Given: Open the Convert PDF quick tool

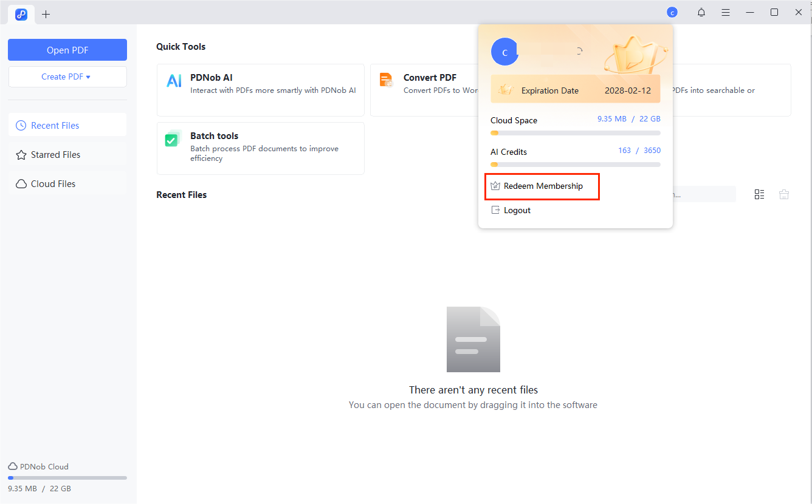Looking at the screenshot, I should pyautogui.click(x=424, y=90).
